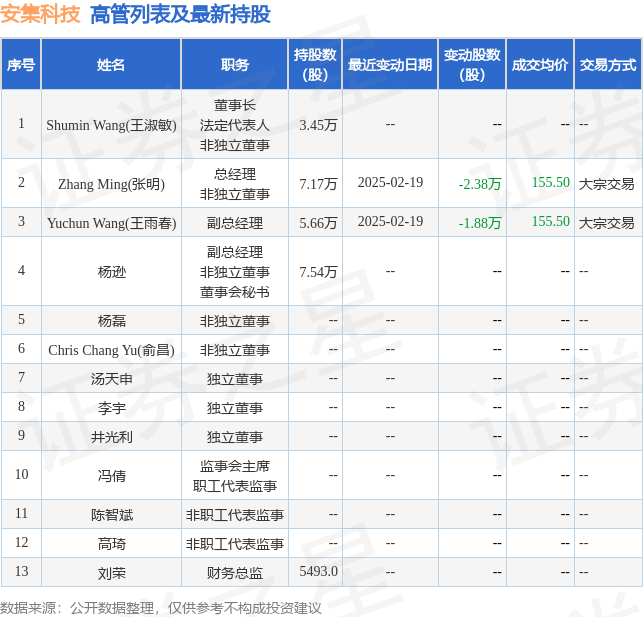Click 汤天申's 独立董事 position
643x617 pixels.
pos(235,379)
